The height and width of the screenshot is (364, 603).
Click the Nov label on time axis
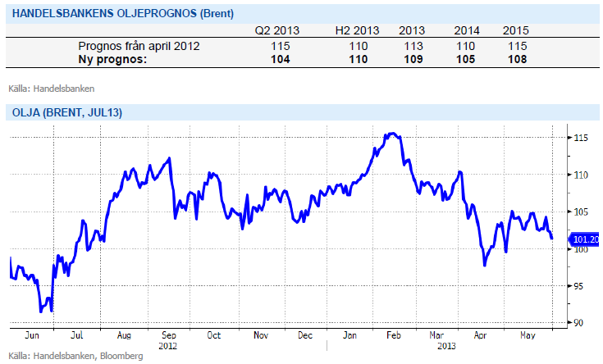pos(262,335)
